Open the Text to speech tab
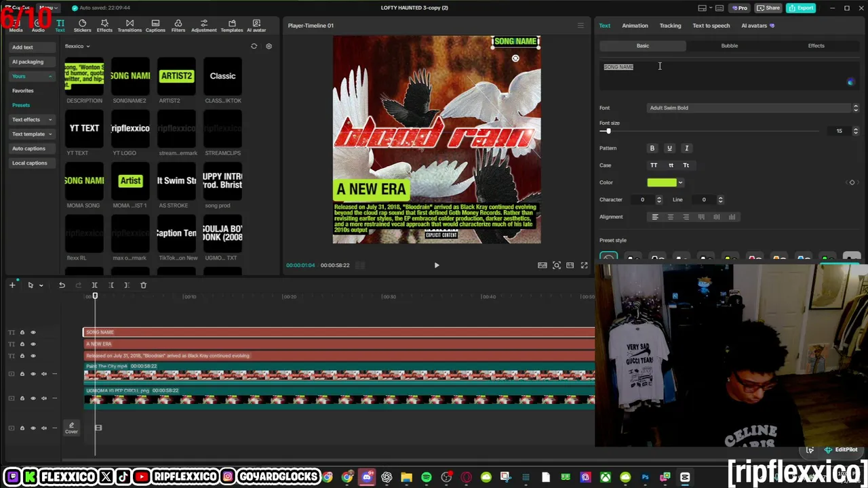The height and width of the screenshot is (488, 868). pyautogui.click(x=711, y=26)
